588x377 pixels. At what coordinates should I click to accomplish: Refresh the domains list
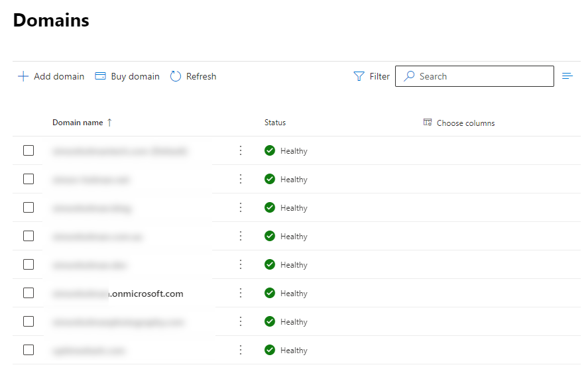coord(193,76)
